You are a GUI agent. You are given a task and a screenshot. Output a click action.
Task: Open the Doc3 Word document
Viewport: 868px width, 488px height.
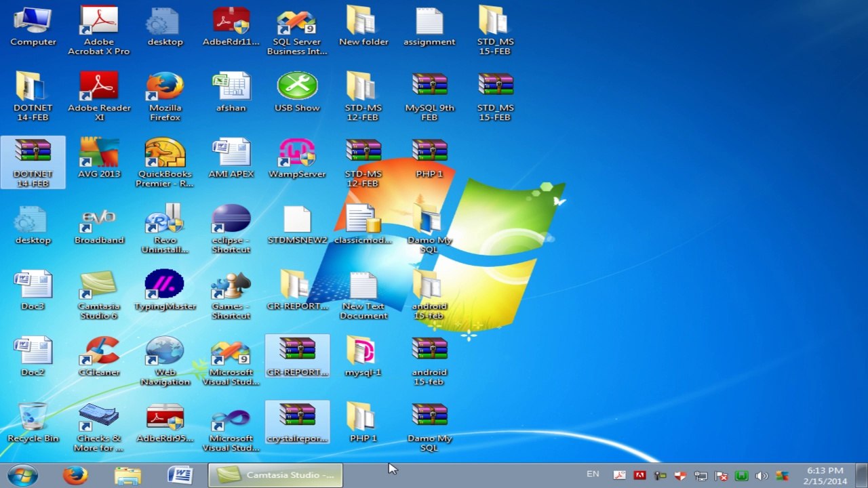point(33,291)
